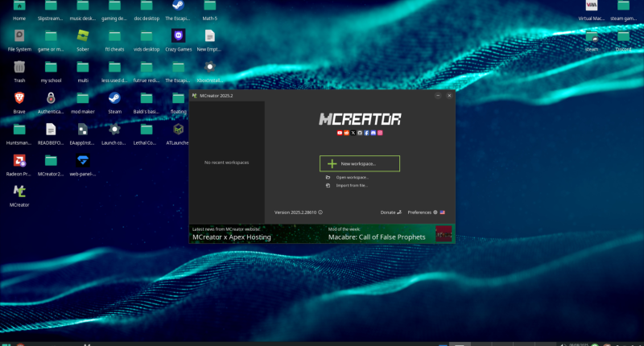Open Macabre: Call of False Prophets link
644x346 pixels.
tap(377, 237)
